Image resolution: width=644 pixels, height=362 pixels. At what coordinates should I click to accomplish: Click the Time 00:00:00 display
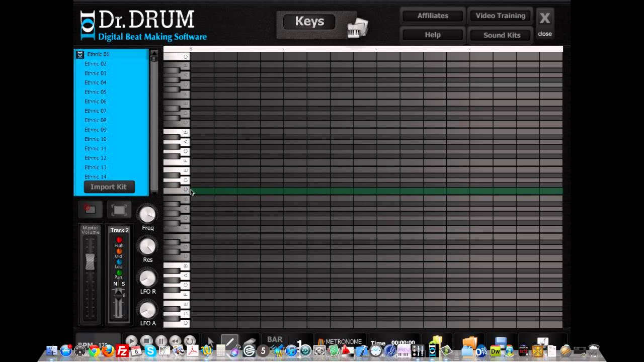pyautogui.click(x=392, y=342)
